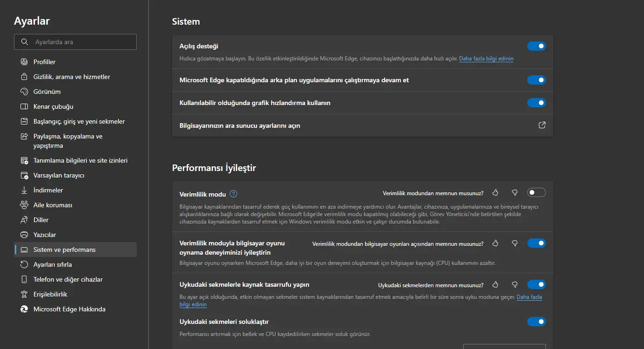Click the lock icon beside Gizlilik, arama ve hizmetler
This screenshot has width=644, height=349.
point(25,77)
